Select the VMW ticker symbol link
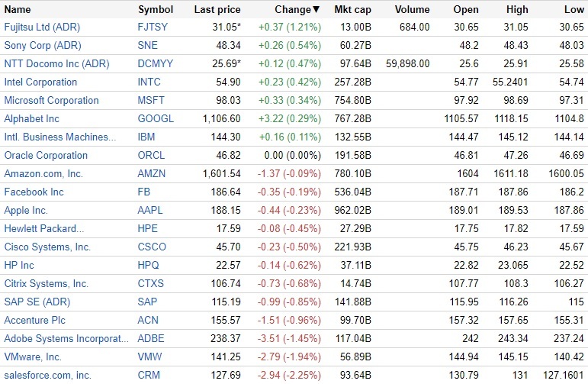The width and height of the screenshot is (588, 384). [150, 357]
